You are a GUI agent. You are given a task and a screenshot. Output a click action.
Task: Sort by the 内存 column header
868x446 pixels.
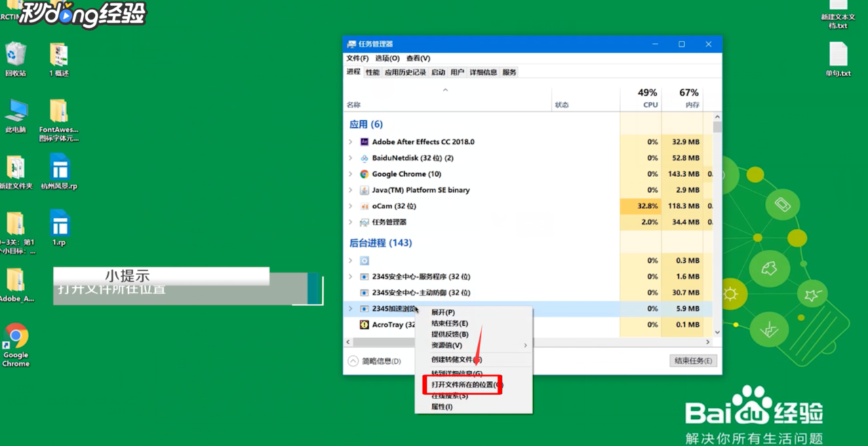click(682, 98)
